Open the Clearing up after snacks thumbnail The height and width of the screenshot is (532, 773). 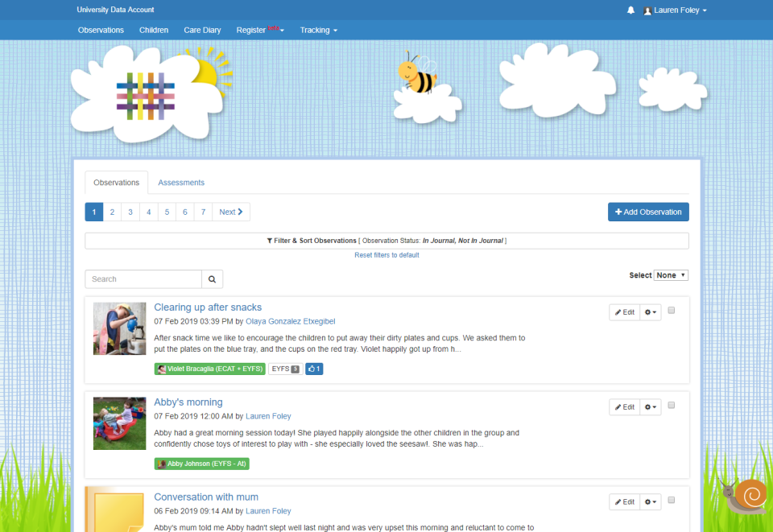pos(120,328)
